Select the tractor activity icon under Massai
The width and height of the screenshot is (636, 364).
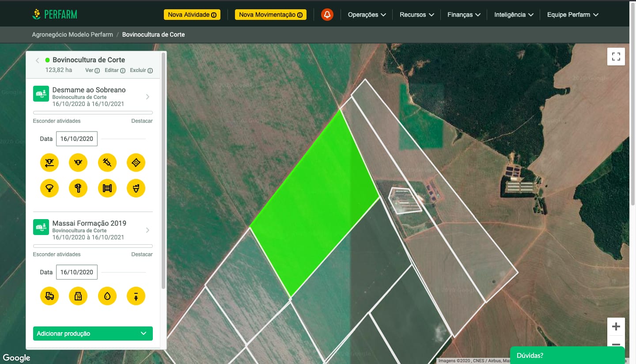pos(49,296)
